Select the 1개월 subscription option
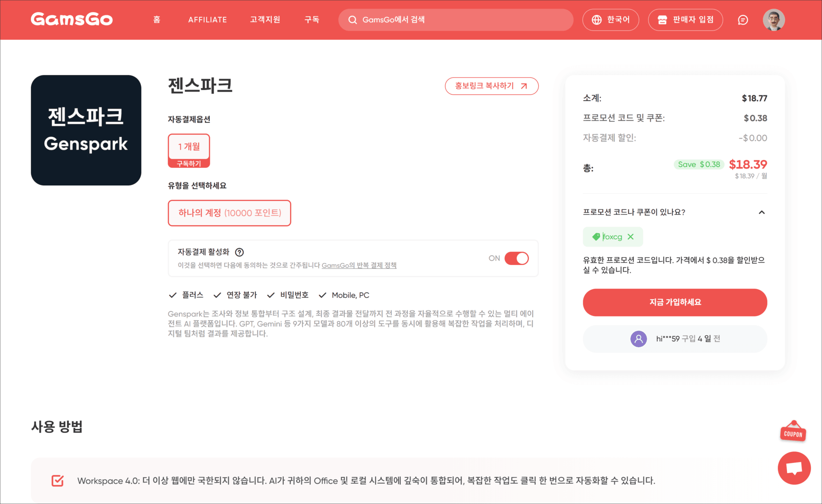822x504 pixels. tap(189, 151)
